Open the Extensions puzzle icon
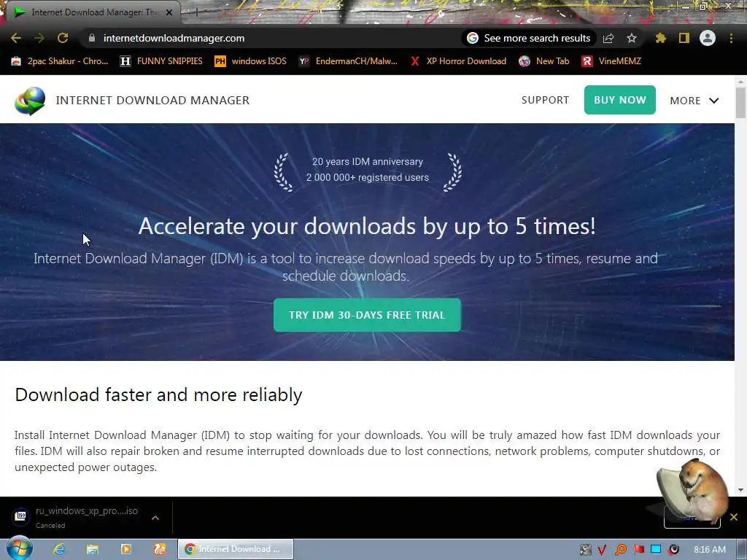Screen dimensions: 747x560 click(661, 38)
